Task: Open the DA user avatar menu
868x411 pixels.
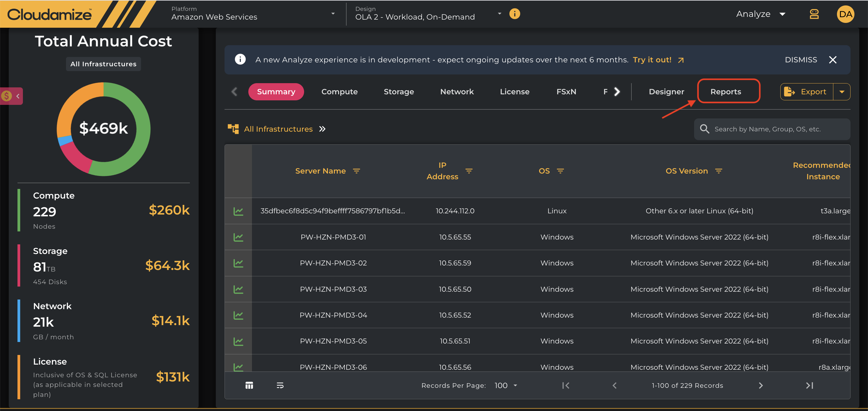Action: coord(845,14)
